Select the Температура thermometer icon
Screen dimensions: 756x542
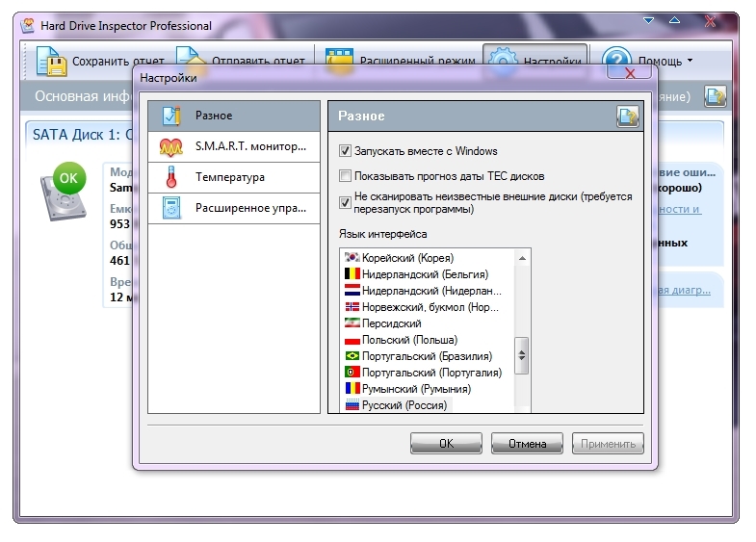[x=170, y=178]
